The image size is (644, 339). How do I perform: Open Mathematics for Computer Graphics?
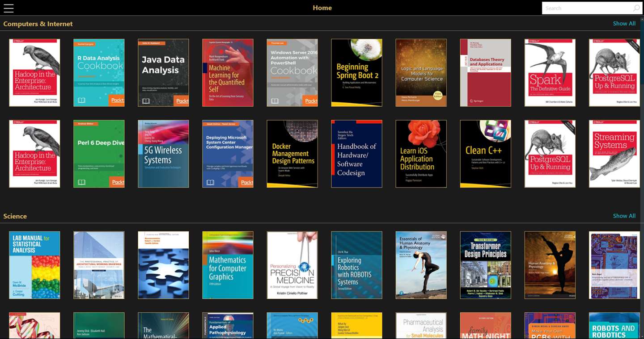228,265
